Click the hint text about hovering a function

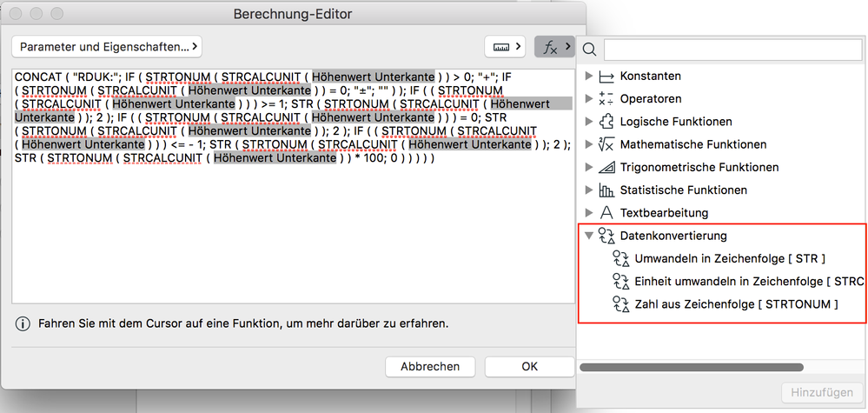(x=243, y=323)
